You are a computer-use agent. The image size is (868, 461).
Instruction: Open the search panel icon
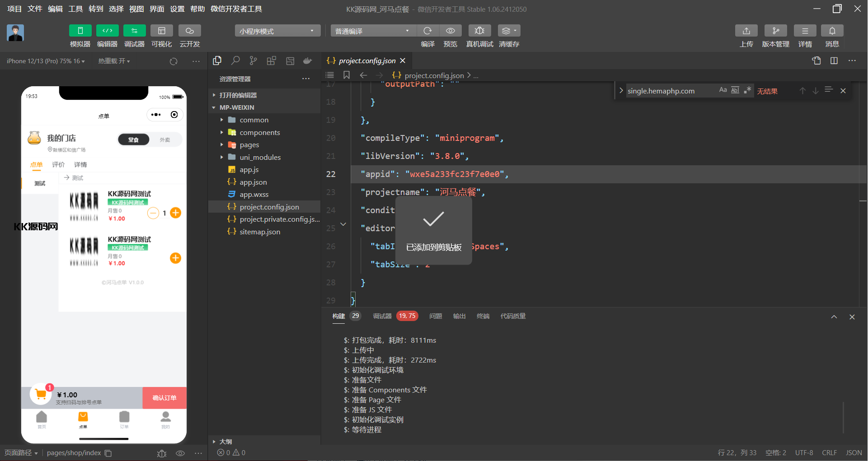coord(235,61)
